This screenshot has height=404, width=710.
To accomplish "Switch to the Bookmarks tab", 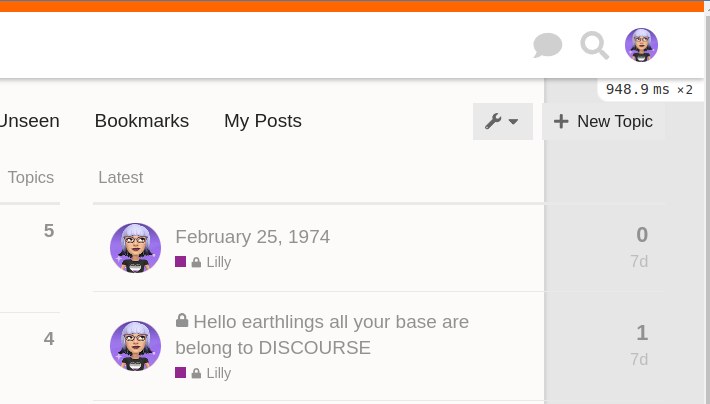I will 142,121.
